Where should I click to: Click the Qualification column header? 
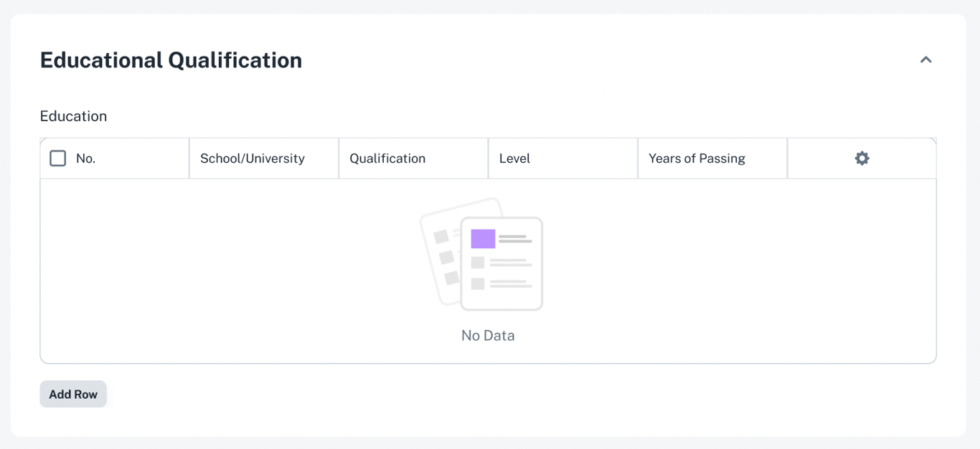[x=387, y=159]
